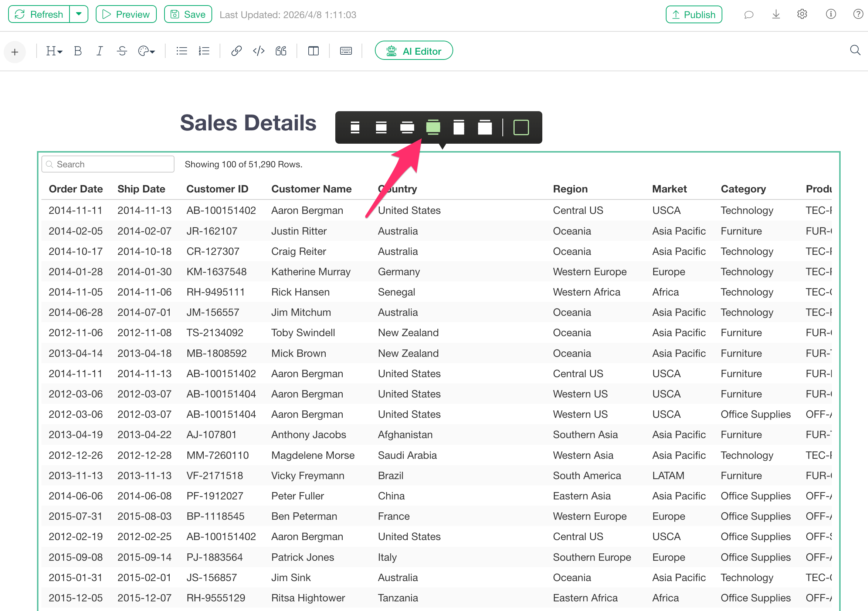Sort by Customer Name column header
The image size is (868, 611).
click(311, 189)
